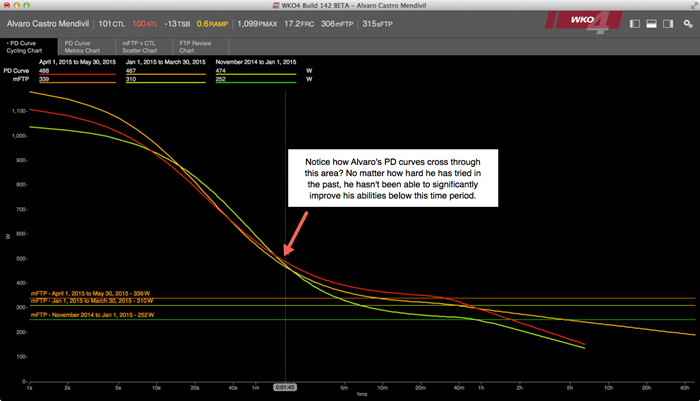The height and width of the screenshot is (401, 700).
Task: Click the 0:01:43 time cursor marker
Action: [x=285, y=387]
